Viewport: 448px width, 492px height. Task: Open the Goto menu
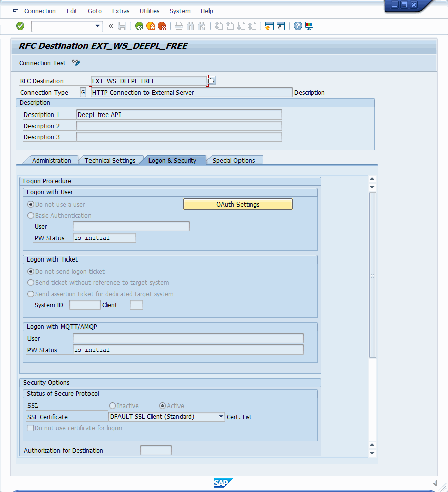(x=95, y=11)
